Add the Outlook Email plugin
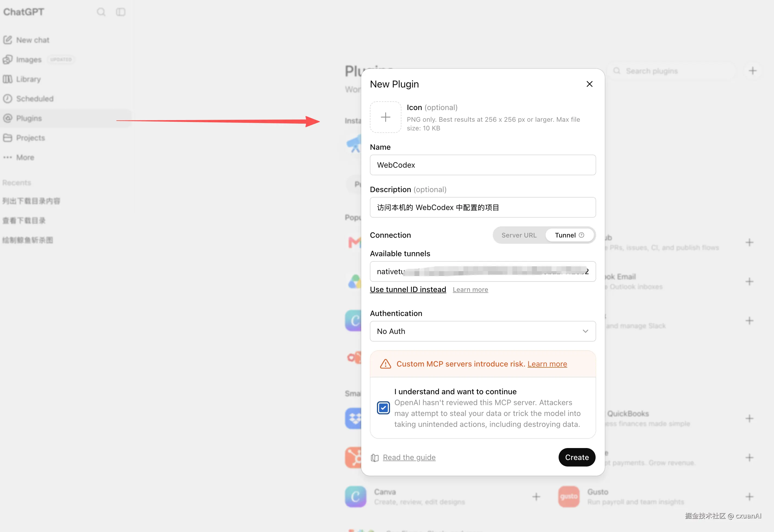Image resolution: width=774 pixels, height=532 pixels. (x=749, y=282)
